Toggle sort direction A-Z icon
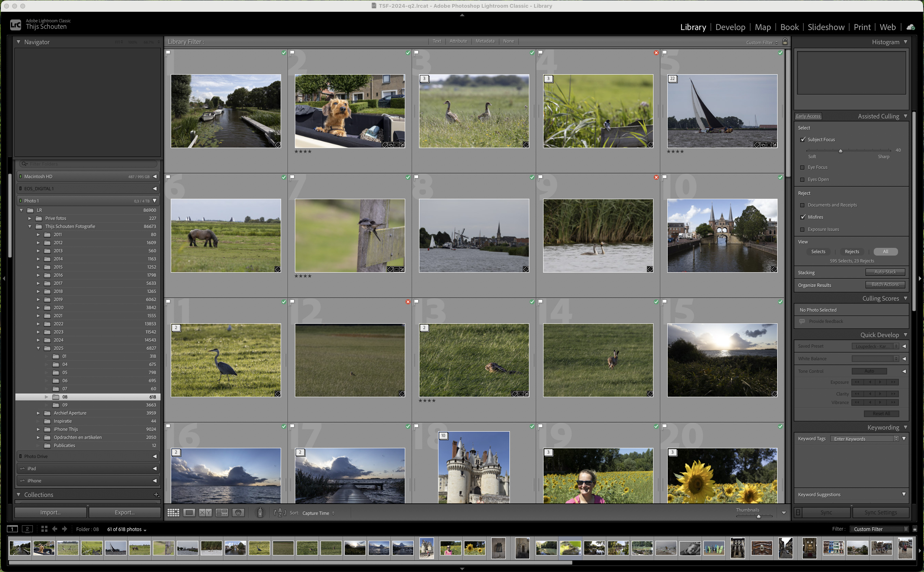The height and width of the screenshot is (572, 924). [280, 513]
